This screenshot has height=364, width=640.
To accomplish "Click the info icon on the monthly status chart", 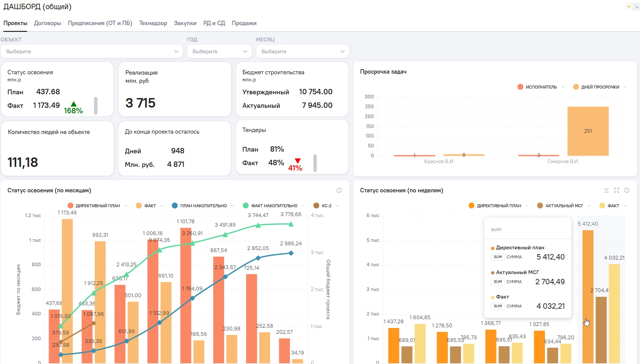I will coord(339,190).
